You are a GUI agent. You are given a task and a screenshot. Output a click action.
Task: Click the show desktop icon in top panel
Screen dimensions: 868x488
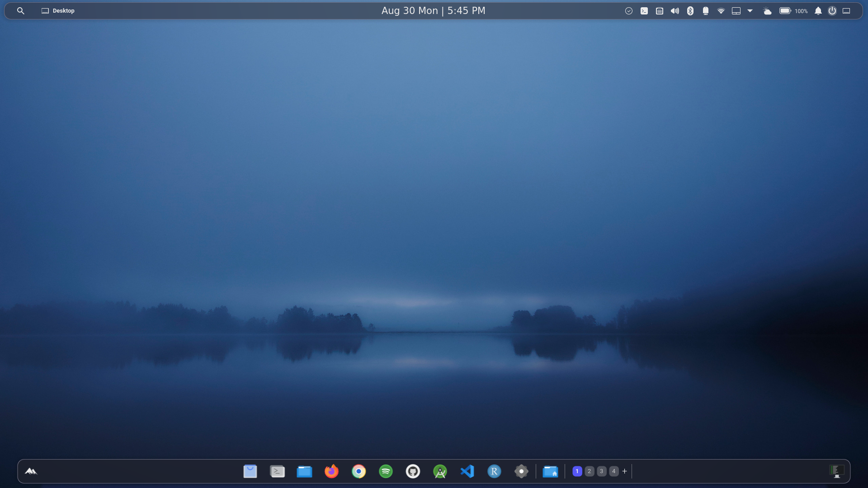[847, 11]
